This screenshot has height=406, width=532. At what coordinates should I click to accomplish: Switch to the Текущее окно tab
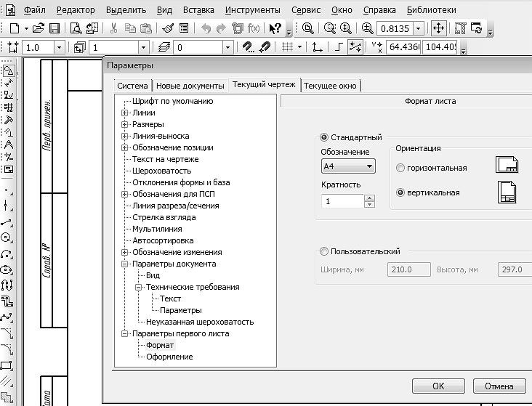coord(330,86)
